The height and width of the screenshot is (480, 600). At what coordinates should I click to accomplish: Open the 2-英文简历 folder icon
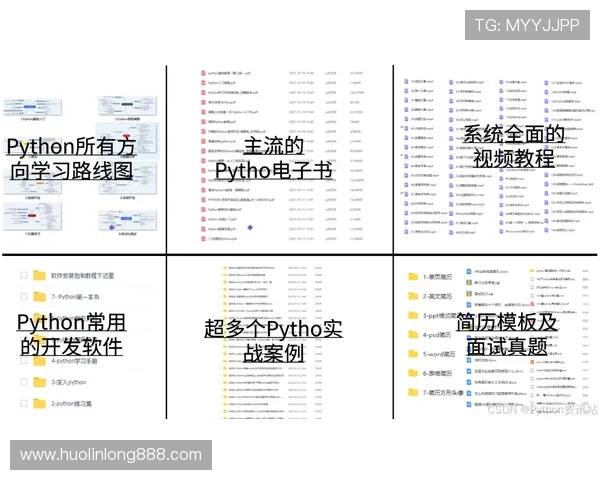[413, 296]
